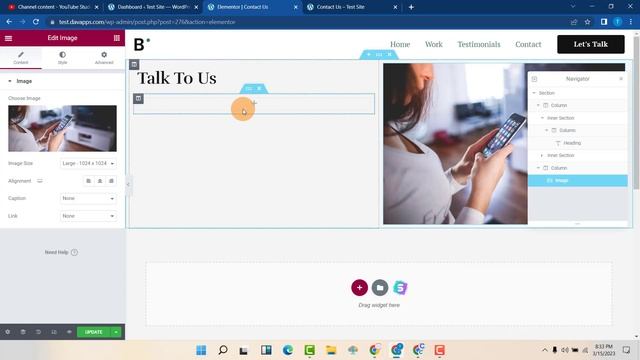Open Responsive Mode icon in footer
This screenshot has width=640, height=360.
[x=54, y=332]
